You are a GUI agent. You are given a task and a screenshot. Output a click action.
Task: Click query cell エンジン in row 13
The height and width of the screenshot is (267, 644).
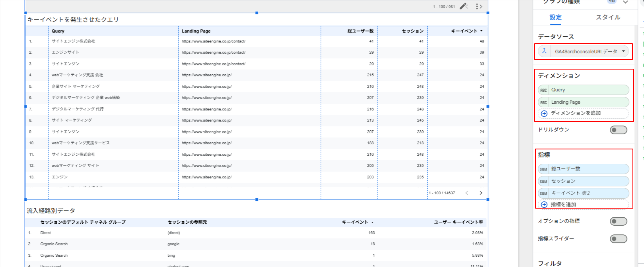[60, 177]
